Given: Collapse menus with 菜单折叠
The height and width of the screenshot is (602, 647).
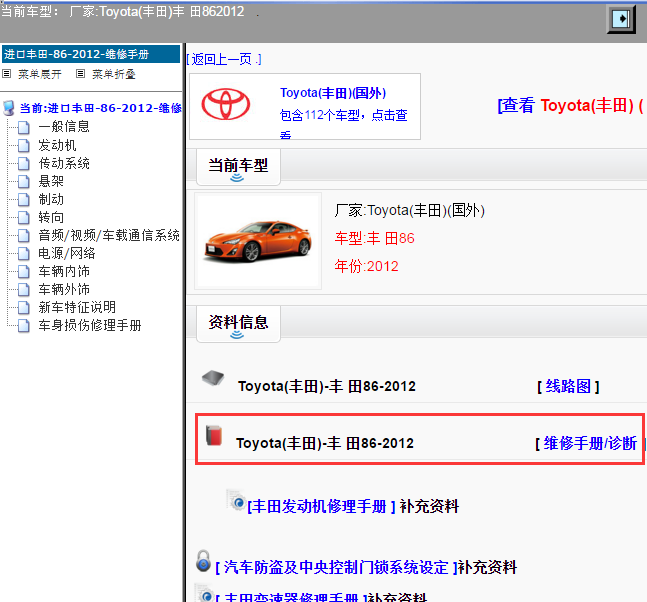Looking at the screenshot, I should click(x=113, y=74).
